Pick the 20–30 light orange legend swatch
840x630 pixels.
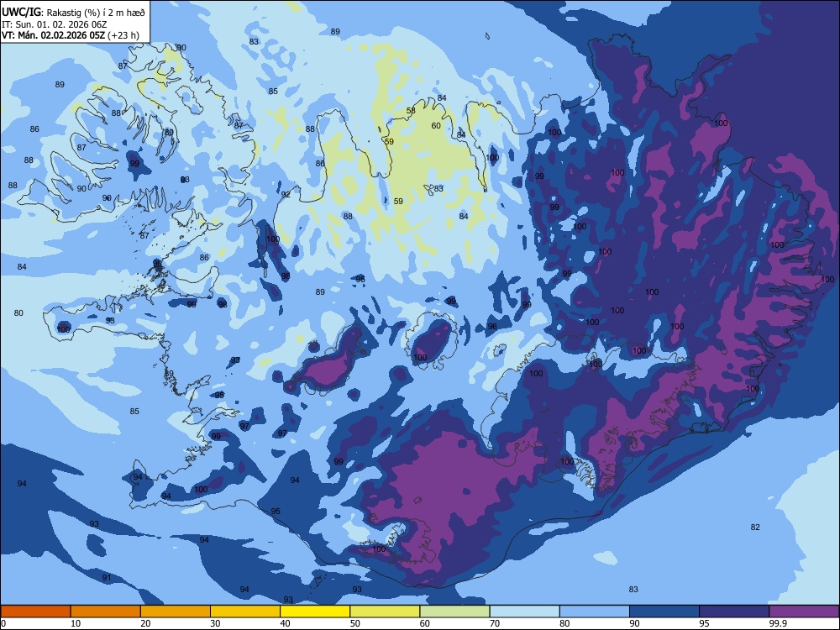click(176, 612)
